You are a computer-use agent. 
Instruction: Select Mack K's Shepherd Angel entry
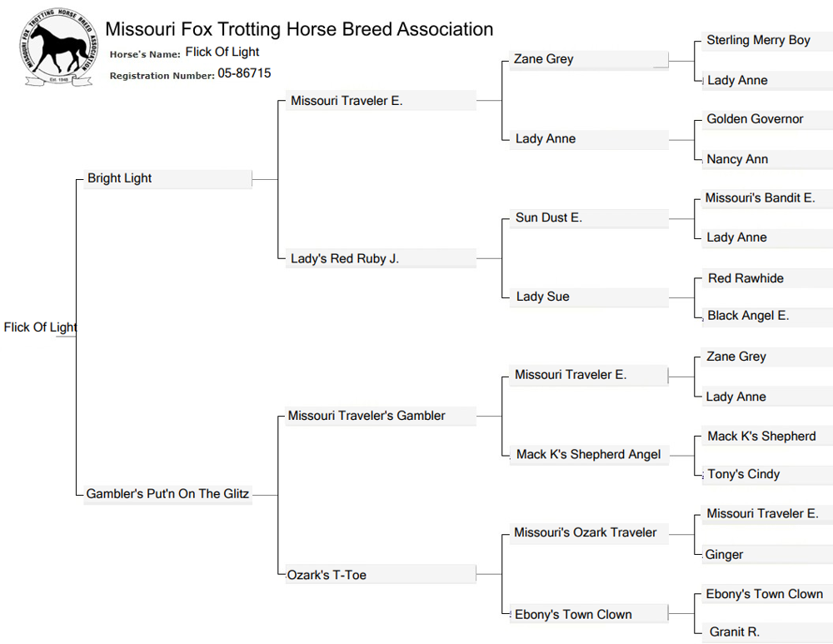point(588,455)
